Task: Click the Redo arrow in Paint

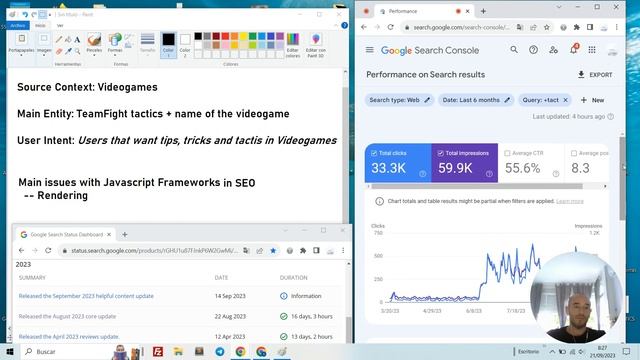Action: (x=34, y=15)
